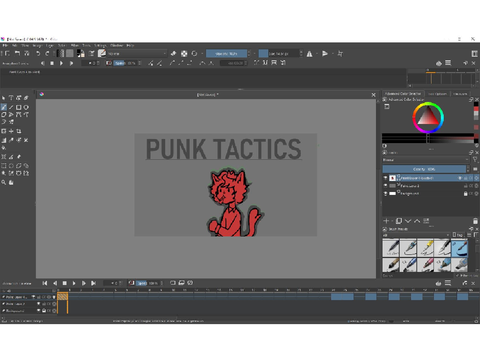Expand the add layer arrow menu
The width and height of the screenshot is (480, 360).
coord(392,221)
